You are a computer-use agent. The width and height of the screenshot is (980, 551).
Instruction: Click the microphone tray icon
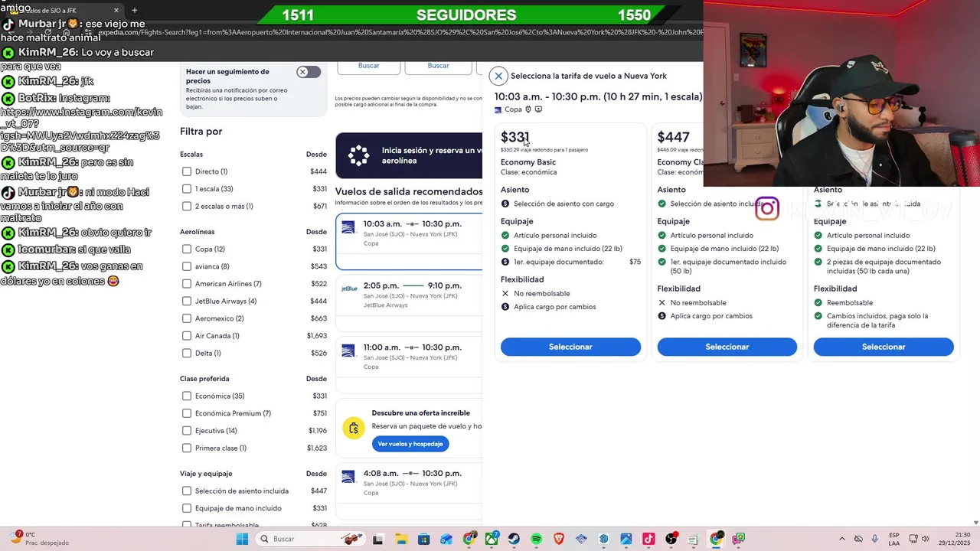[x=875, y=539]
